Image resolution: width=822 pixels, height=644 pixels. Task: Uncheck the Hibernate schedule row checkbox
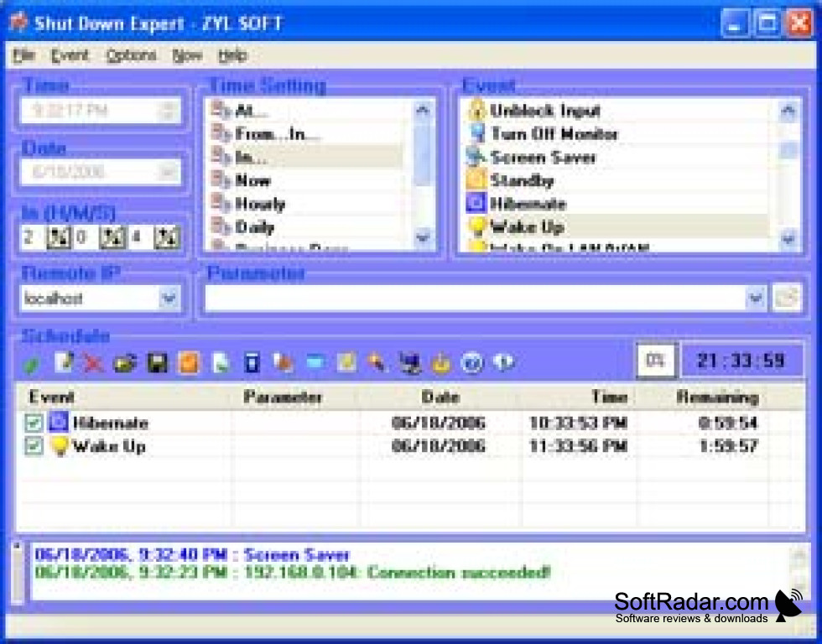(x=34, y=423)
